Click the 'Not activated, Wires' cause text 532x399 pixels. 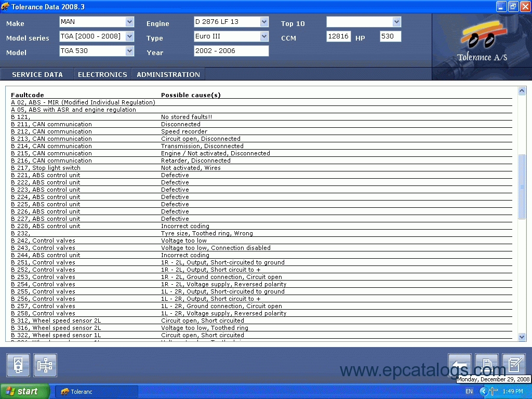(191, 168)
